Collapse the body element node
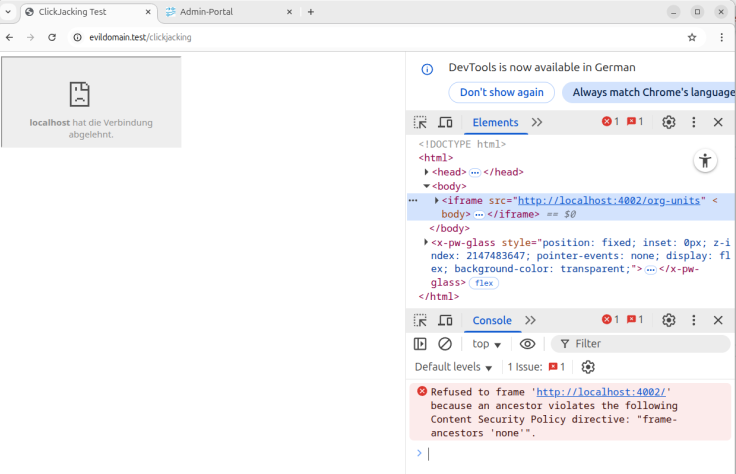 [x=426, y=186]
